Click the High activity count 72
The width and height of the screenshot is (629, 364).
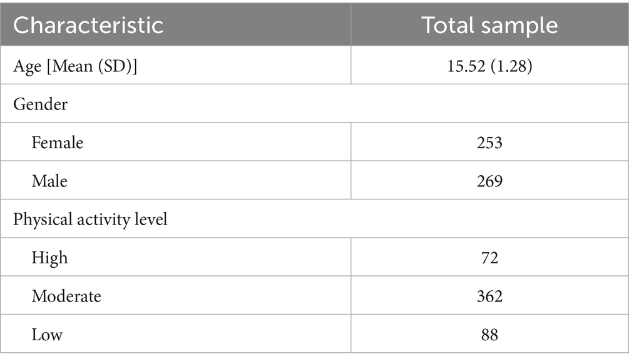(489, 258)
